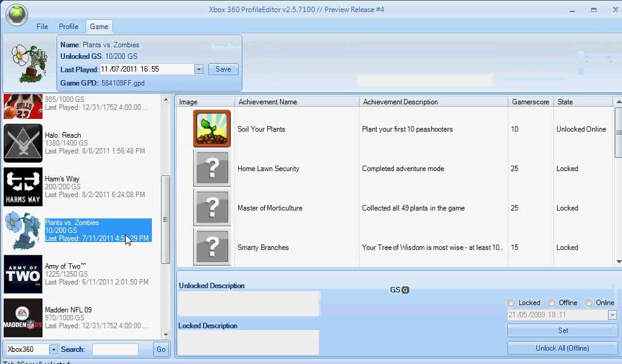
Task: Click the Smarty Branches locked icon
Action: tap(212, 247)
